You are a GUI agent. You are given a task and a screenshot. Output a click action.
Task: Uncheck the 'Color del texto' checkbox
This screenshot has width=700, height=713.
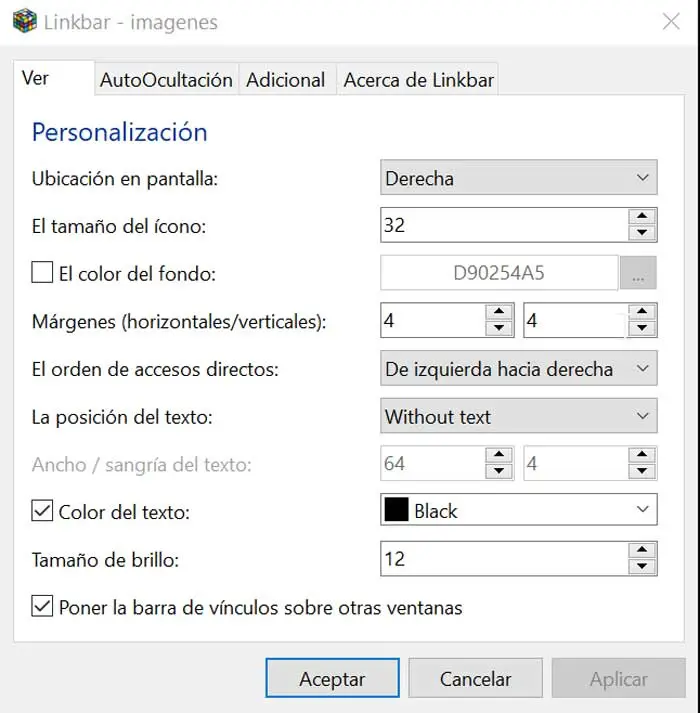pos(42,511)
